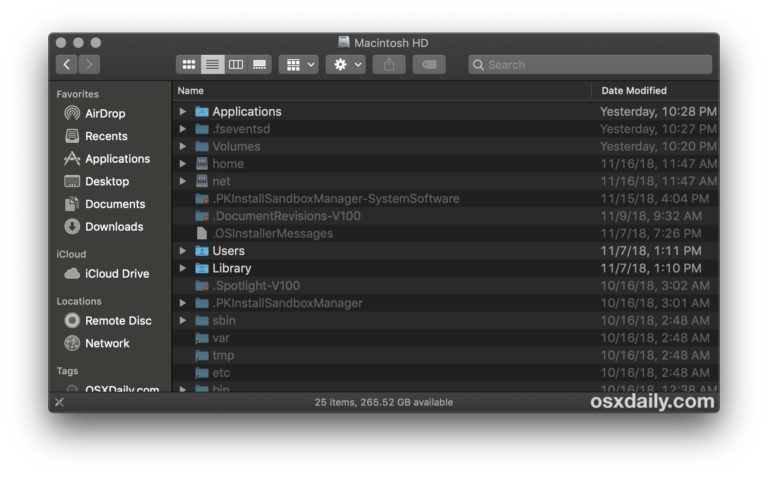
Task: Click the Favorites sidebar heading
Action: 77,94
